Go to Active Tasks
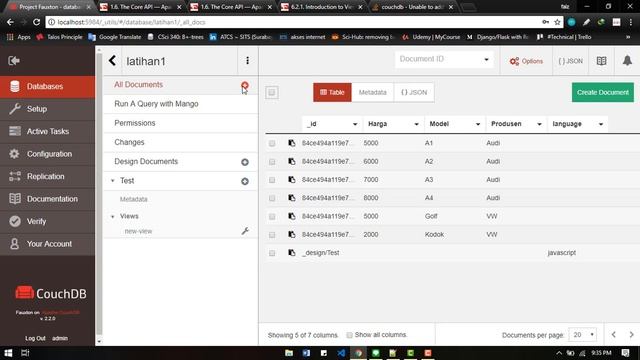Screen dimensions: 640x360 (47, 131)
